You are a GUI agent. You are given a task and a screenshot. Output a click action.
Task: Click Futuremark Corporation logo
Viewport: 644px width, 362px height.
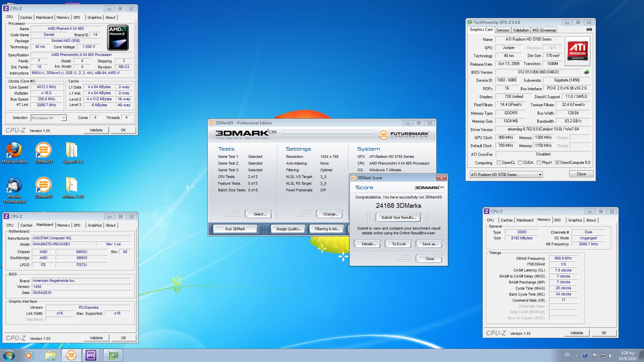click(x=404, y=135)
